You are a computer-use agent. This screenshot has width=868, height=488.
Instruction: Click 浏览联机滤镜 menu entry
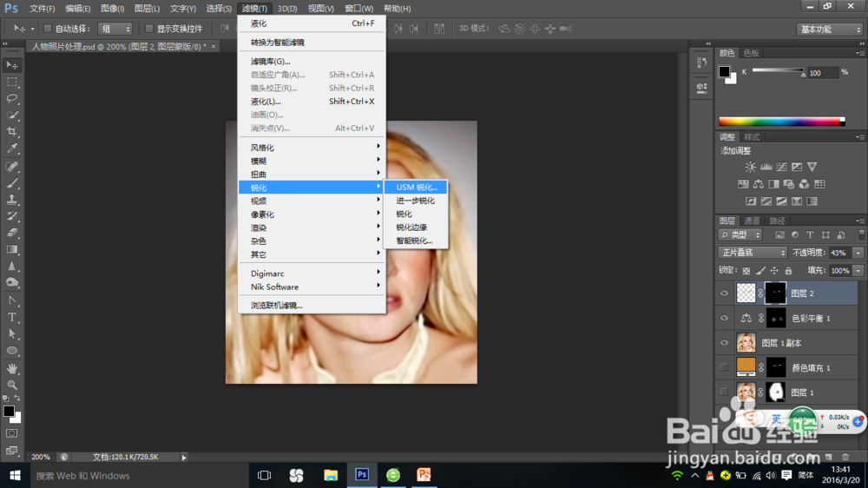coord(312,305)
